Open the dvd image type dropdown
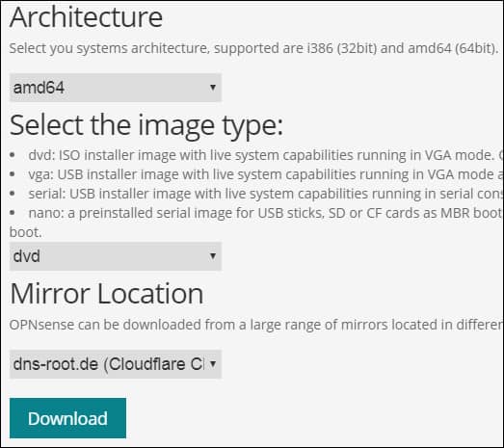Image resolution: width=504 pixels, height=448 pixels. click(116, 256)
